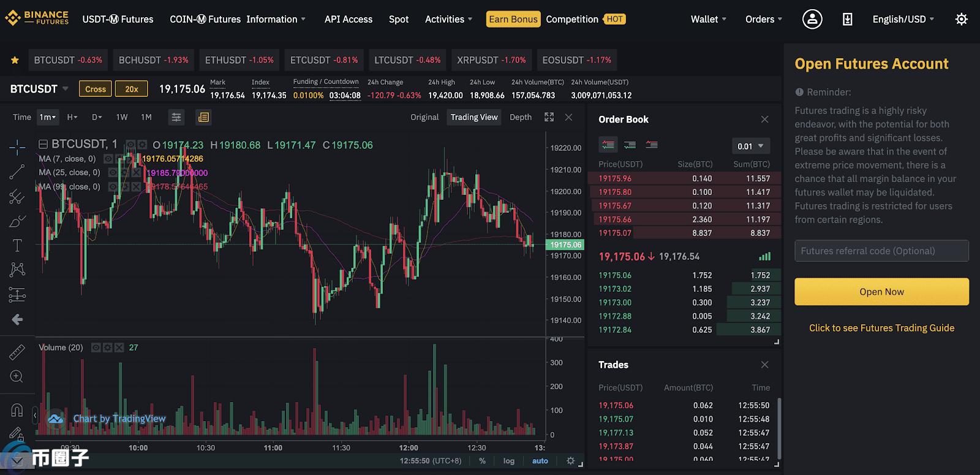Open the BTCUSDT symbol dropdown
The image size is (980, 475).
pyautogui.click(x=39, y=89)
